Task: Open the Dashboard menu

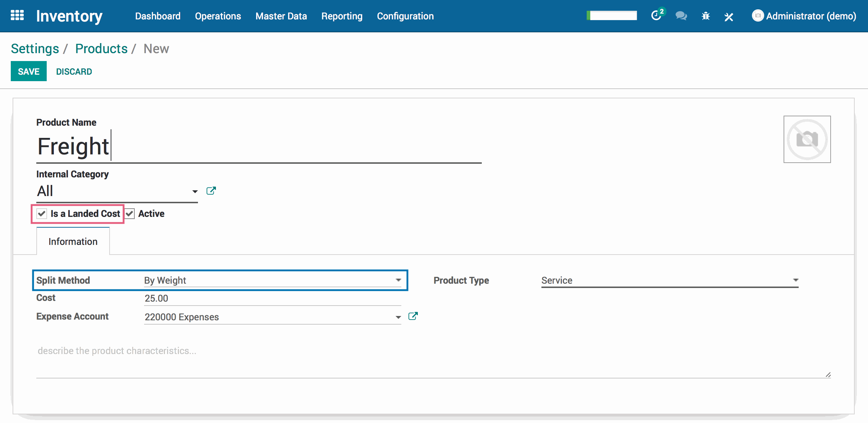Action: (x=158, y=16)
